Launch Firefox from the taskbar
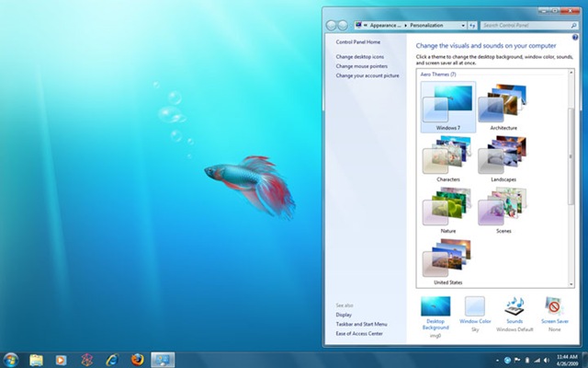This screenshot has height=368, width=588. (x=137, y=360)
